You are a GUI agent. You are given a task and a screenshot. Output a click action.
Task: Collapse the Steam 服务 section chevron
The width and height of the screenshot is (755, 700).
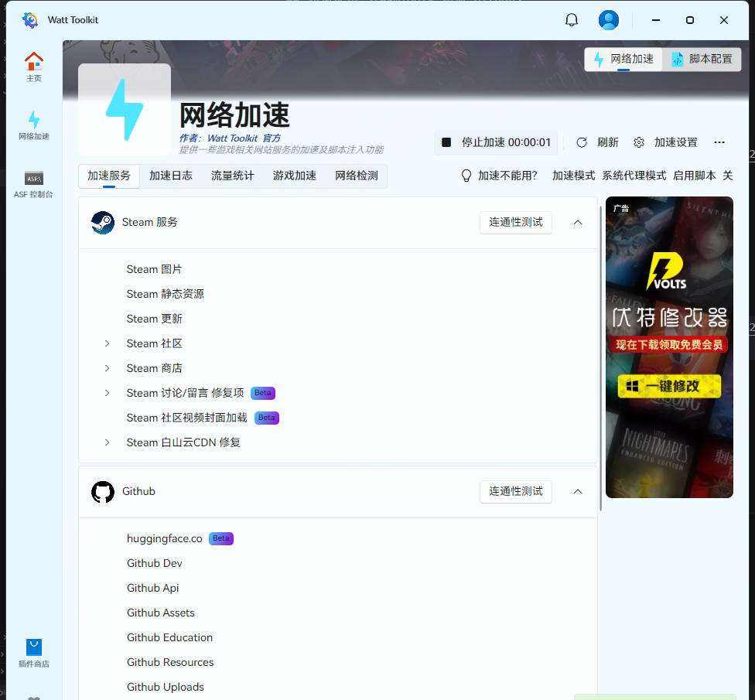click(x=577, y=223)
